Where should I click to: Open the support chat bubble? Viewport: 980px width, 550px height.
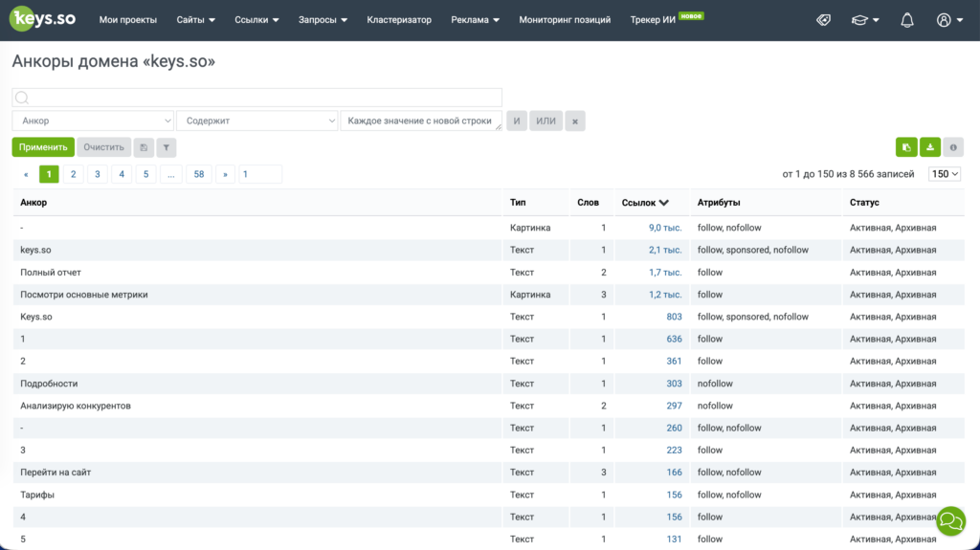[x=950, y=520]
